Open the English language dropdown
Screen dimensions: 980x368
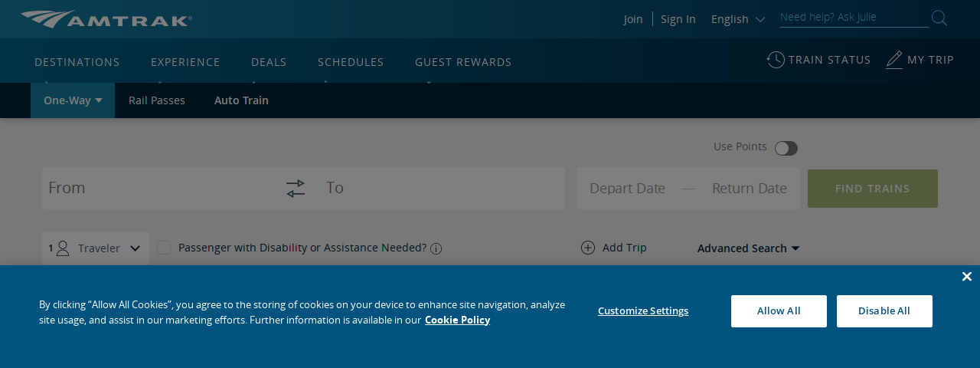coord(738,19)
